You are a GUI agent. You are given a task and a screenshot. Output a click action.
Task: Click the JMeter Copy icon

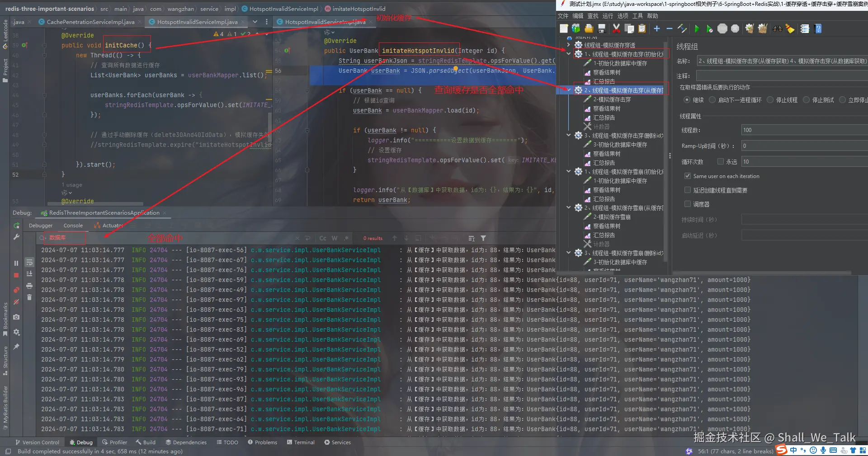(x=629, y=28)
